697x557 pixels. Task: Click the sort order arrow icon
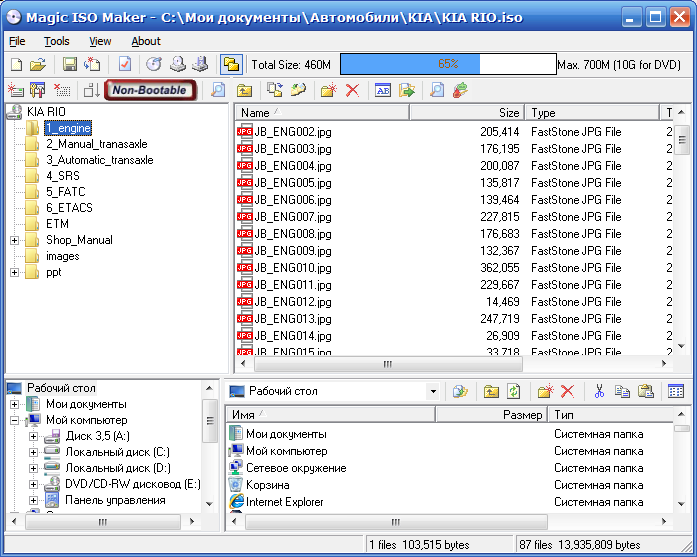(x=92, y=90)
